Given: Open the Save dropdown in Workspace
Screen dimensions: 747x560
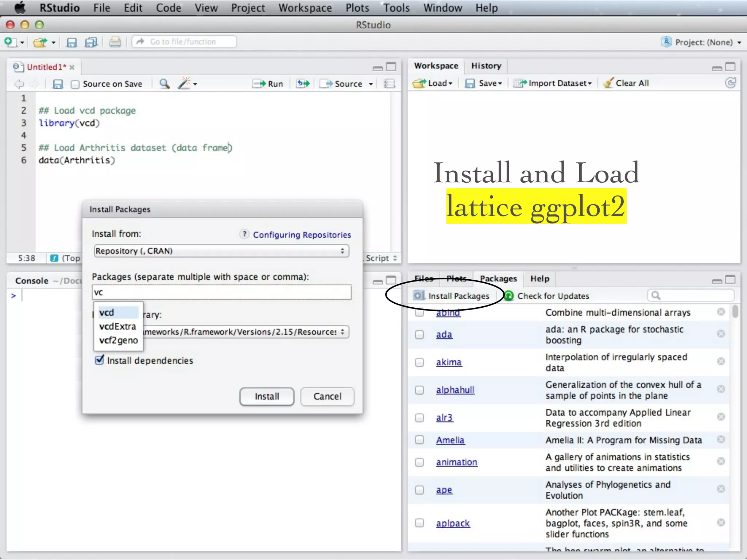Looking at the screenshot, I should (x=484, y=83).
